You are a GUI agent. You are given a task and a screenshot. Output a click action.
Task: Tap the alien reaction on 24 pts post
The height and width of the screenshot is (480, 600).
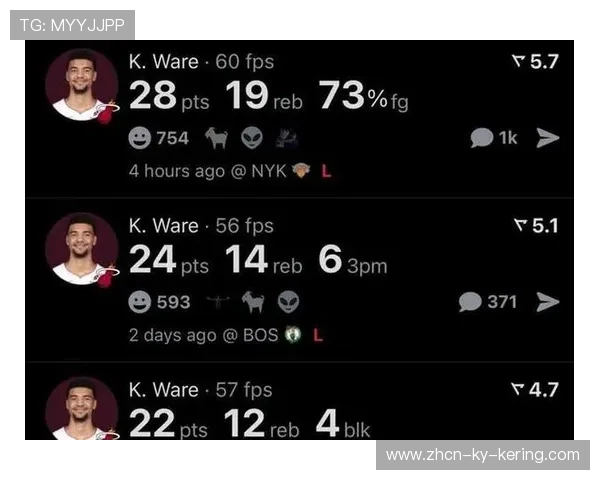[288, 302]
